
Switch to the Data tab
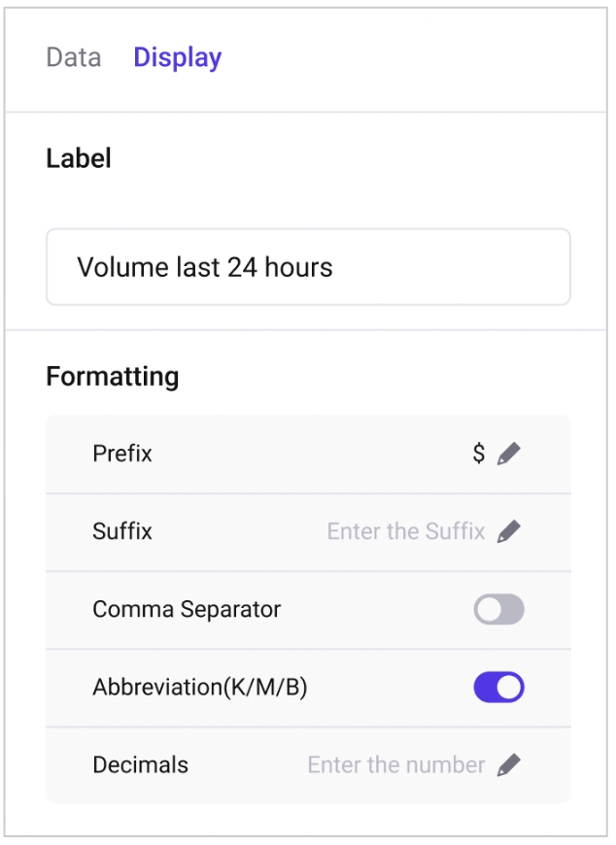pyautogui.click(x=74, y=57)
